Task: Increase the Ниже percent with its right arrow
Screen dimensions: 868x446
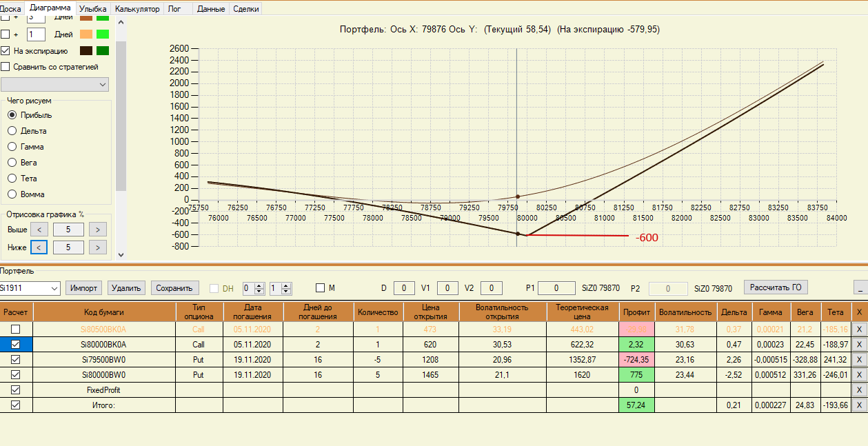Action: [x=99, y=247]
